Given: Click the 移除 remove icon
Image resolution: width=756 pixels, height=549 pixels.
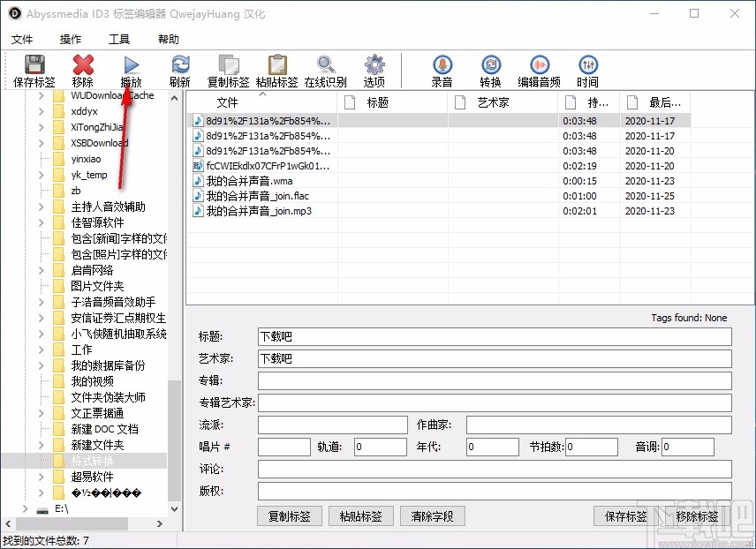Looking at the screenshot, I should (82, 66).
